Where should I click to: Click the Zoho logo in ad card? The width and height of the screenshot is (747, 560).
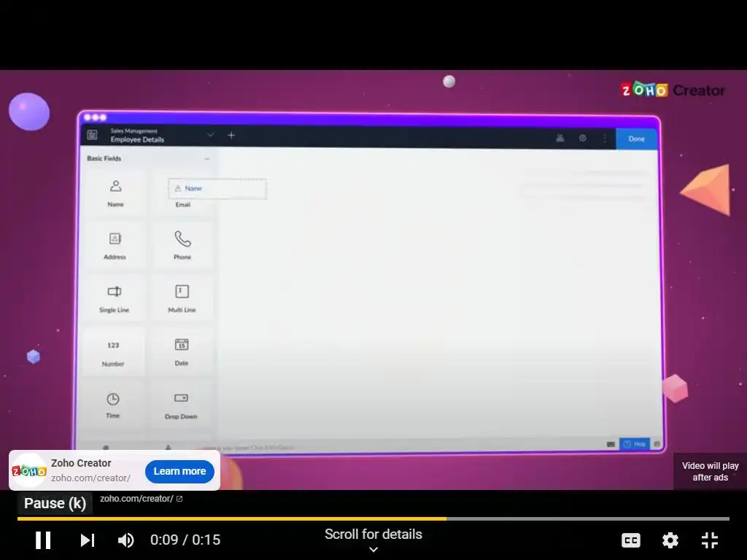(29, 471)
